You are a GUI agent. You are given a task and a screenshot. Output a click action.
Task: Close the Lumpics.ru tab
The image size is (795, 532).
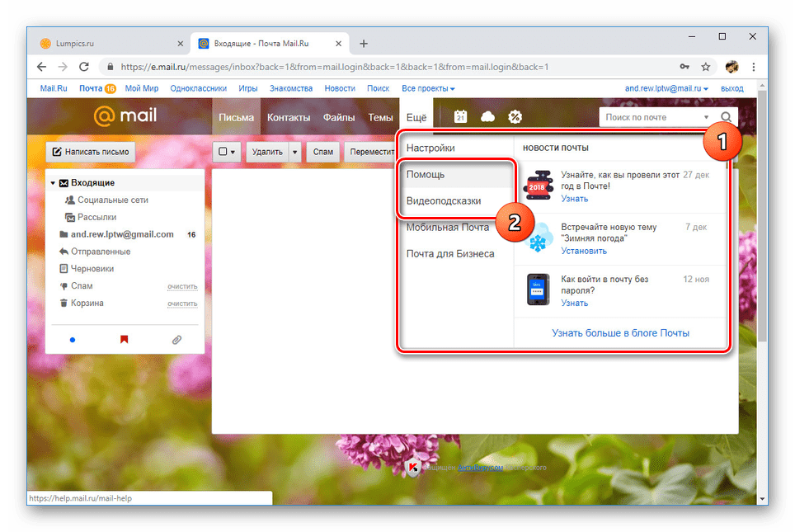point(180,44)
